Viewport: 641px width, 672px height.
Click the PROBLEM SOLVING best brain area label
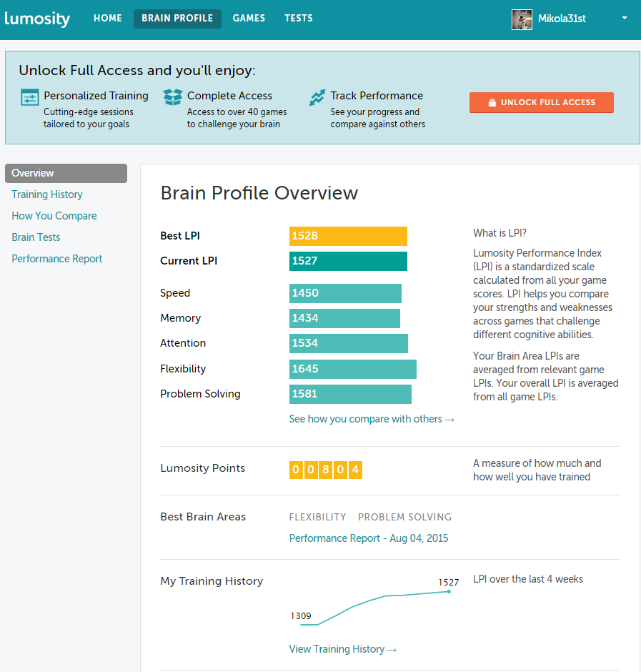pos(405,518)
